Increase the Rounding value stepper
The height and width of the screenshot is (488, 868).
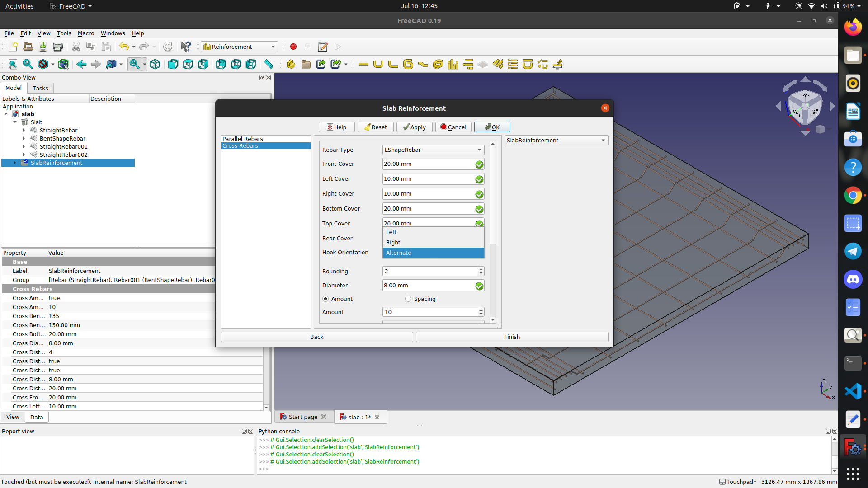481,269
